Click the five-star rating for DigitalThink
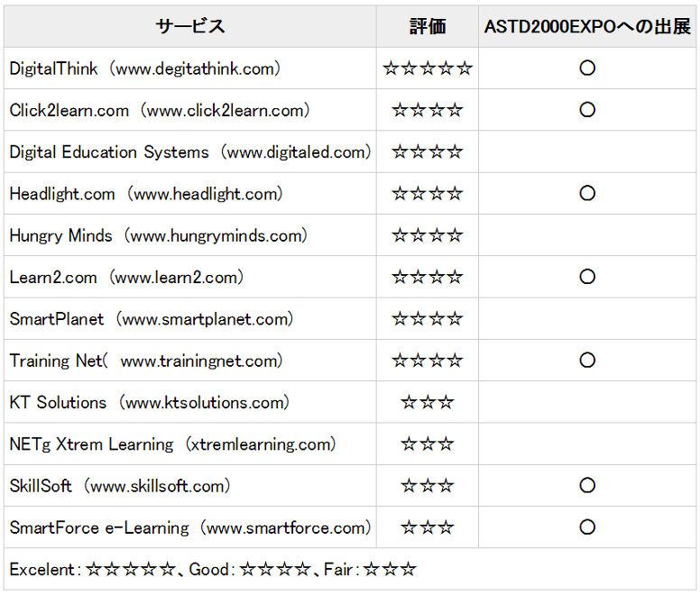The height and width of the screenshot is (595, 700). [428, 69]
